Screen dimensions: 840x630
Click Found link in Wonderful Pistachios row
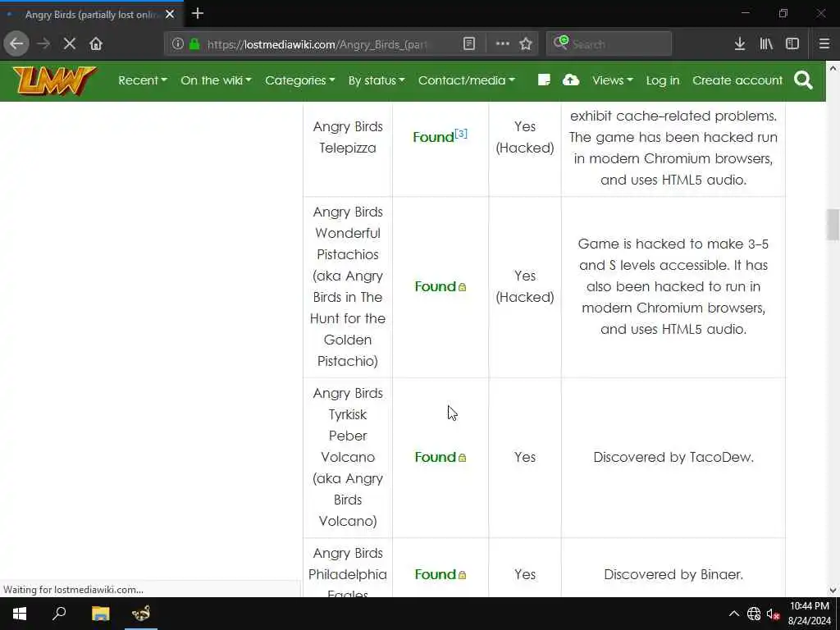tap(435, 286)
